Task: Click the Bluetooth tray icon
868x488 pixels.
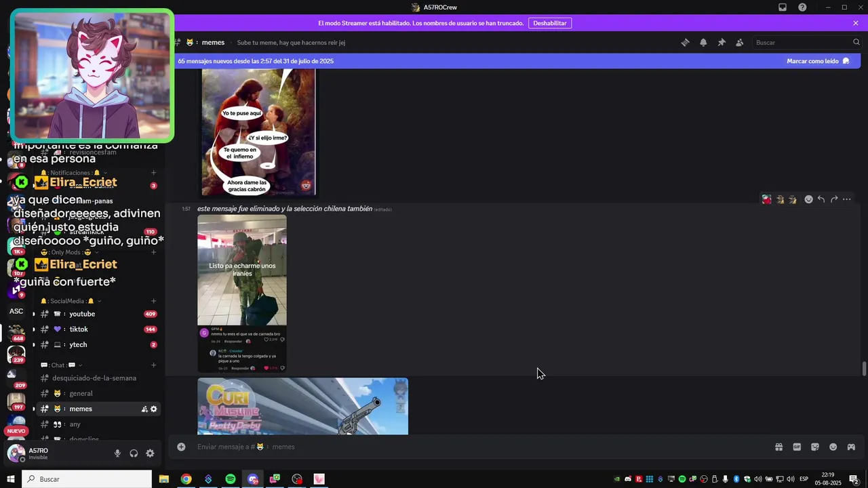Action: pyautogui.click(x=736, y=479)
